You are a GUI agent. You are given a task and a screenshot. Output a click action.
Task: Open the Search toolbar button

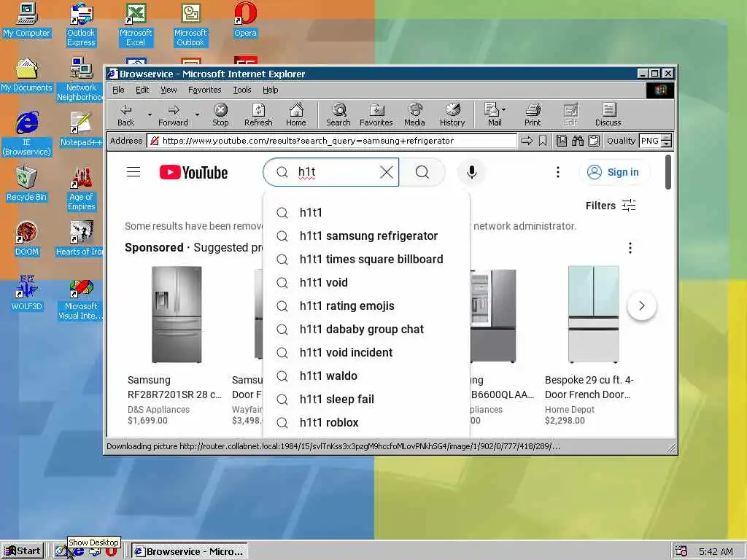[x=338, y=115]
